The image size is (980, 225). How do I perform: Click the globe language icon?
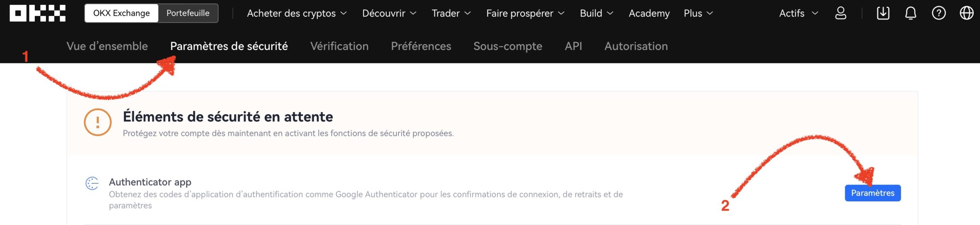pyautogui.click(x=967, y=13)
